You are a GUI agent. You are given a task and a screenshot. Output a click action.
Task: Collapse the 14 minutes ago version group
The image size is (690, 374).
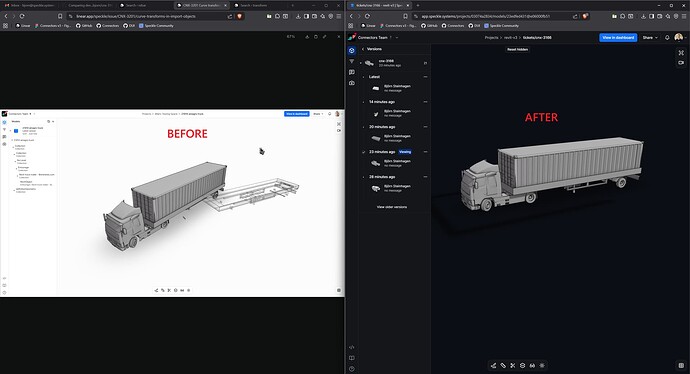pyautogui.click(x=364, y=102)
